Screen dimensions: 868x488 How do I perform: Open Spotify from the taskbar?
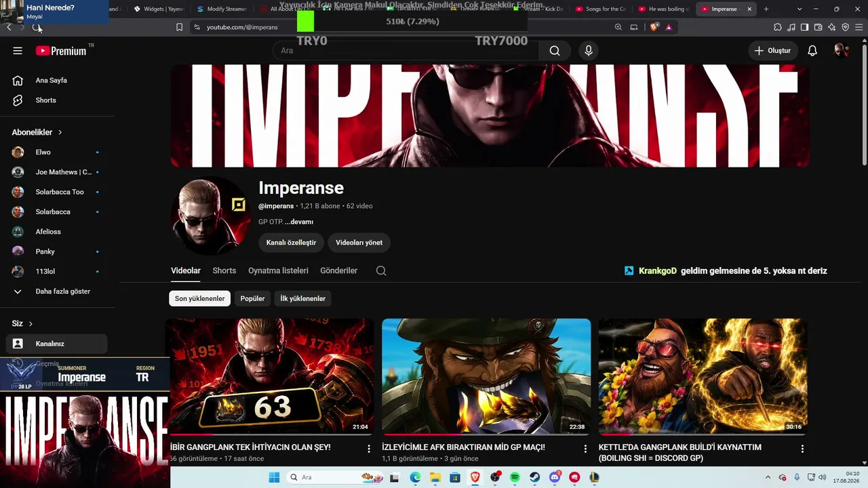coord(514,477)
